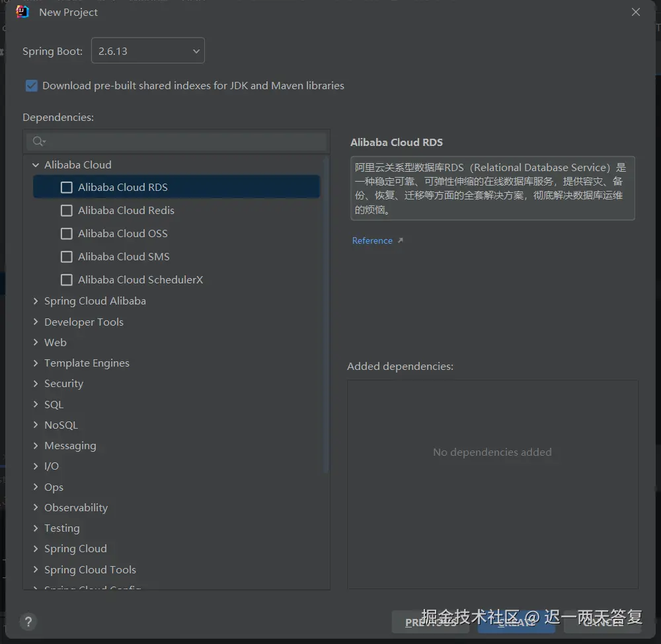This screenshot has width=661, height=644.
Task: Open the Spring Boot version dropdown
Action: pos(148,51)
